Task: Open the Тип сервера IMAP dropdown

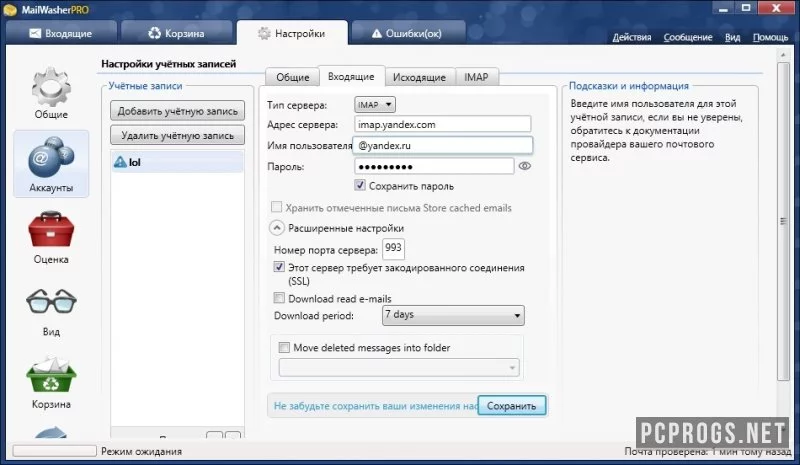Action: (x=374, y=105)
